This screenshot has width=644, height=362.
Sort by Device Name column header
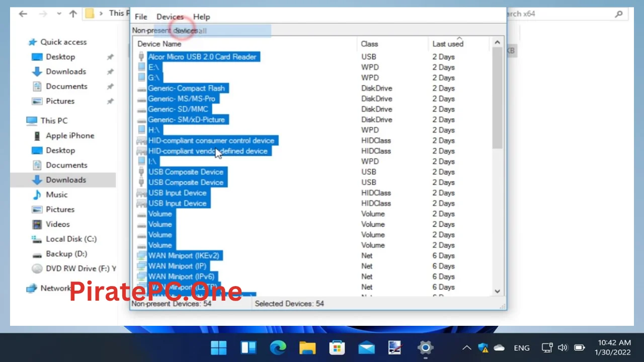pyautogui.click(x=159, y=44)
